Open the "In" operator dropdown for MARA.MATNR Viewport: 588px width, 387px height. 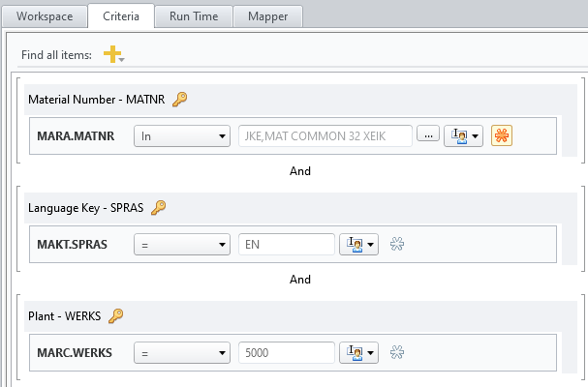pyautogui.click(x=181, y=136)
